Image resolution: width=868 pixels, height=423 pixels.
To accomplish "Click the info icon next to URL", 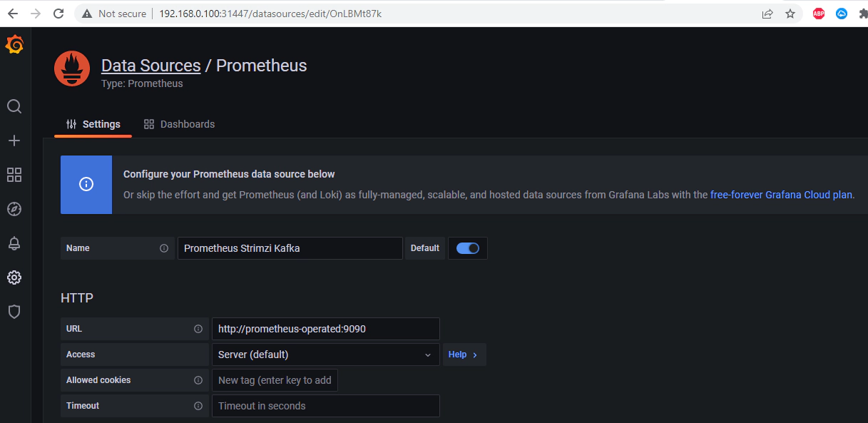I will 198,329.
